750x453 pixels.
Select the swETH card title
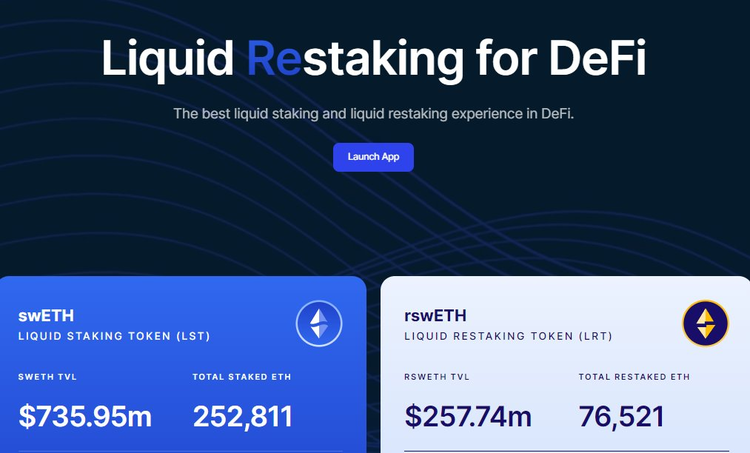coord(46,315)
